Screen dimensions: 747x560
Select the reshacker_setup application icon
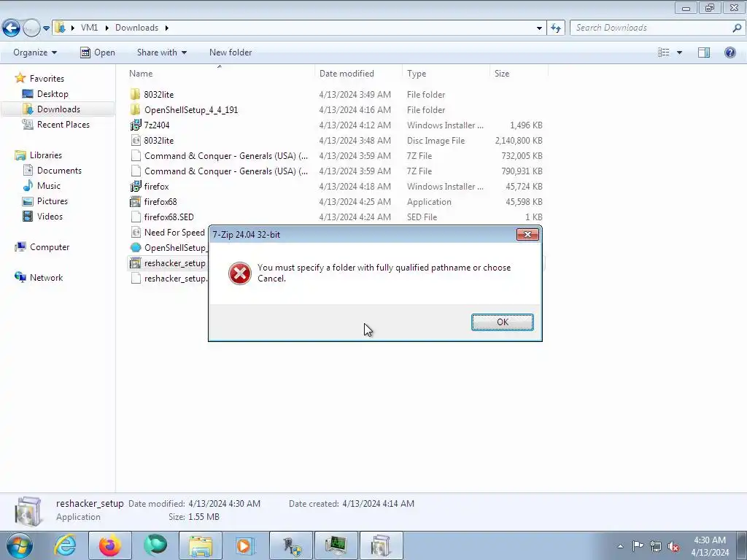(x=136, y=262)
